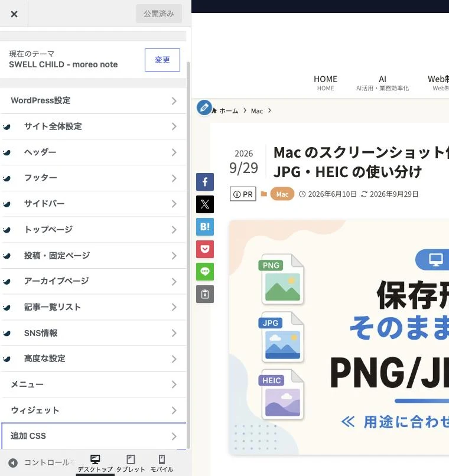449x476 pixels.
Task: Click SWELL whale icon beside フッター
Action: [x=6, y=178]
